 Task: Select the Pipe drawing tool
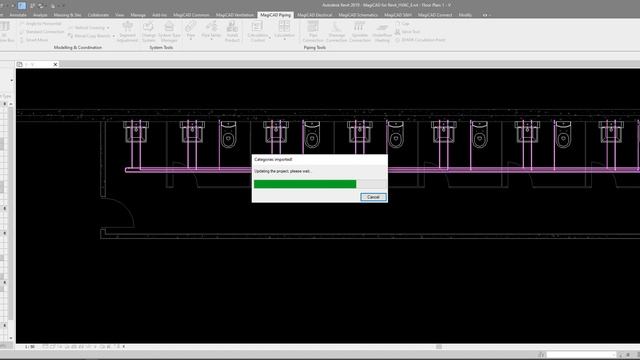coord(191,30)
